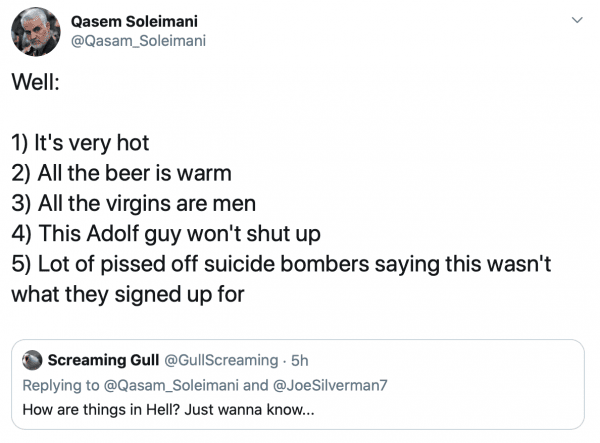Open Qasem Soleimani's profile picture

(x=37, y=34)
